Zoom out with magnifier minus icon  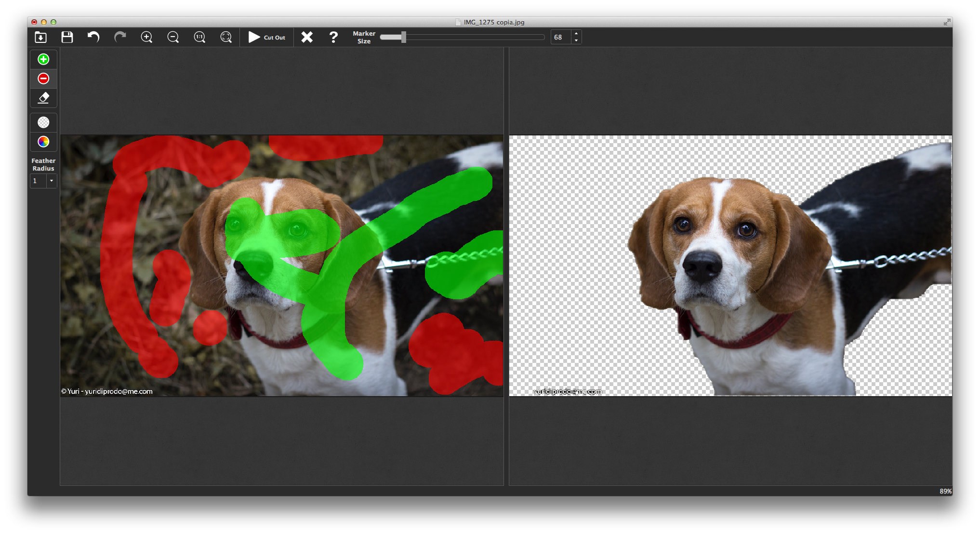173,37
